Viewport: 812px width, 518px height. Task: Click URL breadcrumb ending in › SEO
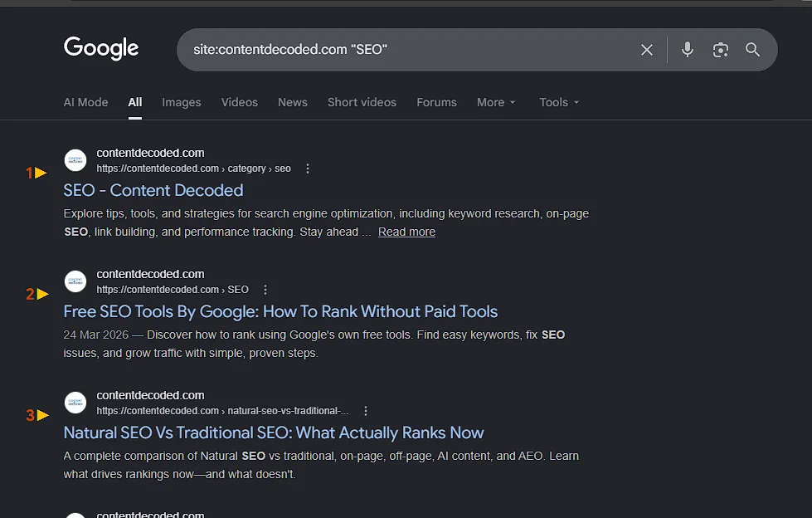(x=173, y=290)
